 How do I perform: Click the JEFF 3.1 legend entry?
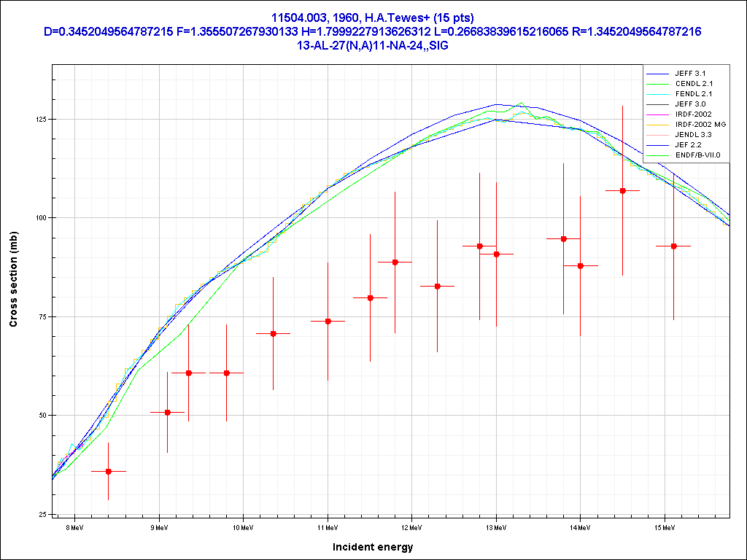coord(690,74)
